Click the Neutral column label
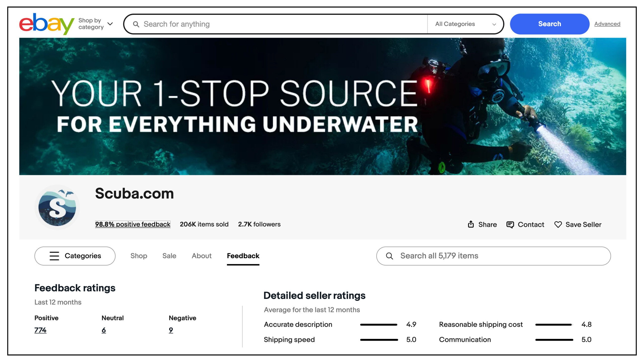 point(112,318)
